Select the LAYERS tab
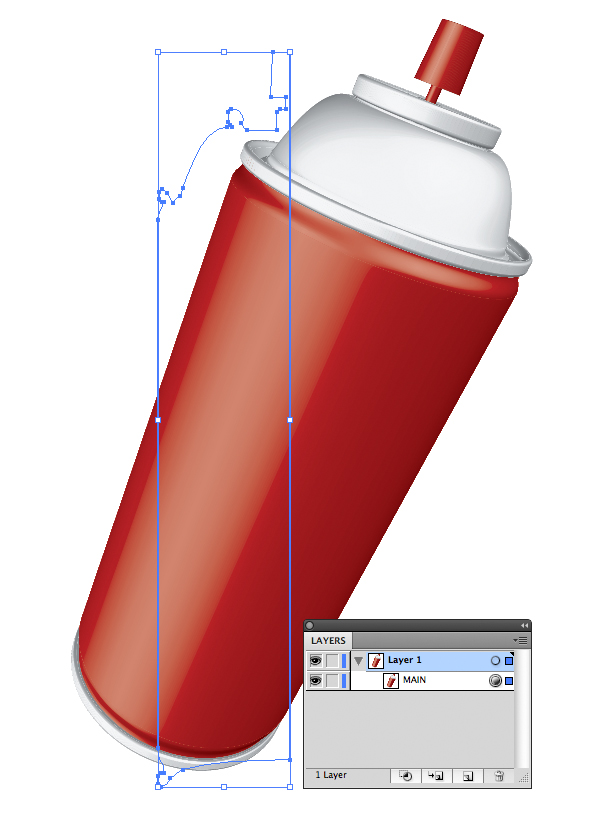600x820 pixels. pos(328,640)
